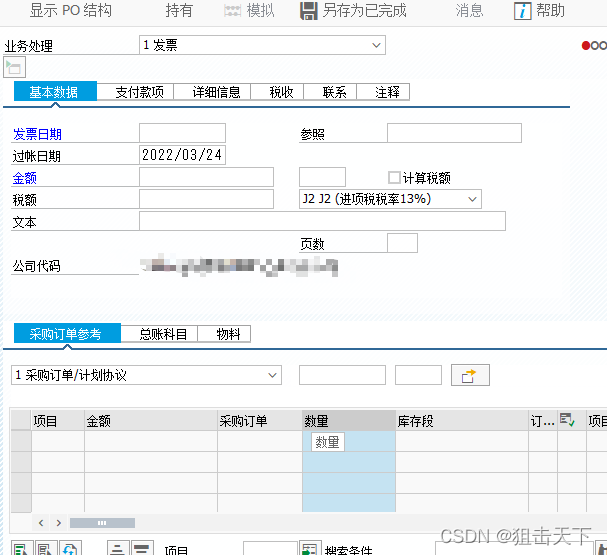Screen dimensions: 607x555
Task: Tick the 计算税额 checkbox
Action: [x=394, y=178]
